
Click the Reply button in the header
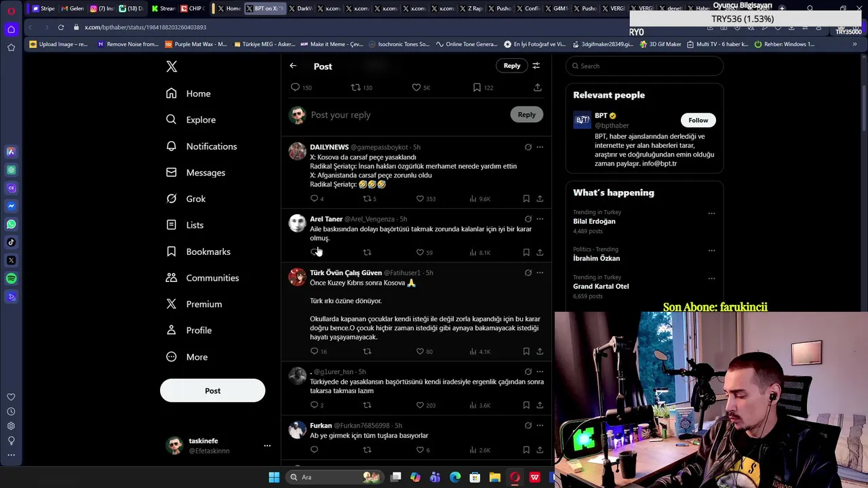[x=512, y=66]
